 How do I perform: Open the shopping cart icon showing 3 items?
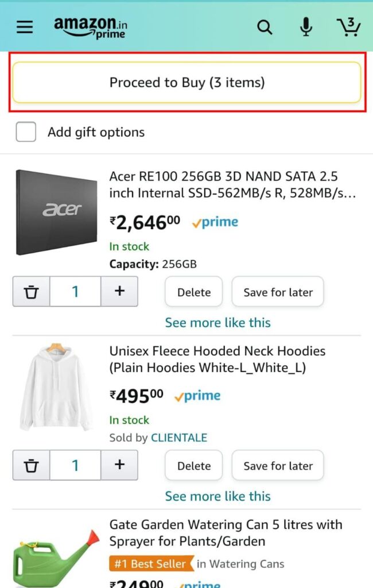pyautogui.click(x=349, y=26)
